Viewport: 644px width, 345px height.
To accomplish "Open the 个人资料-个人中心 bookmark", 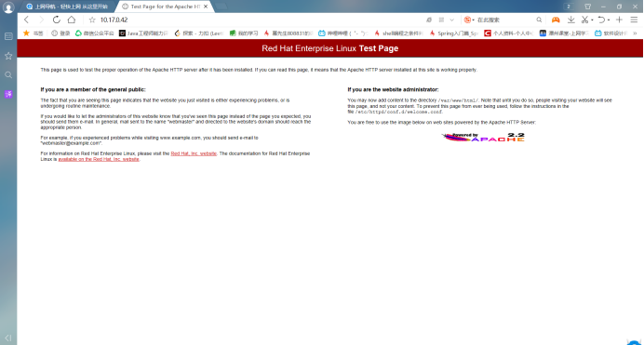I will [x=508, y=33].
